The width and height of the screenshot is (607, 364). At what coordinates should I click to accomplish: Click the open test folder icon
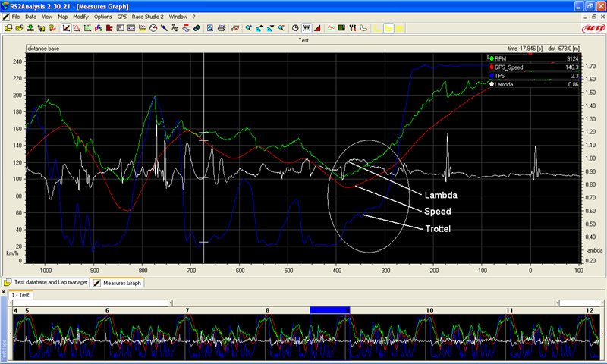(8, 28)
